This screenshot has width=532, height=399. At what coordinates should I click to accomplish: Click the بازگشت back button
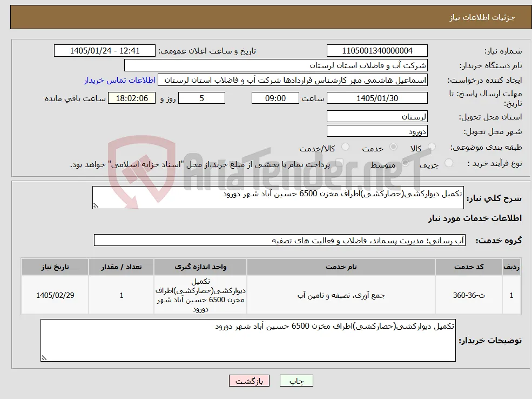pyautogui.click(x=249, y=381)
